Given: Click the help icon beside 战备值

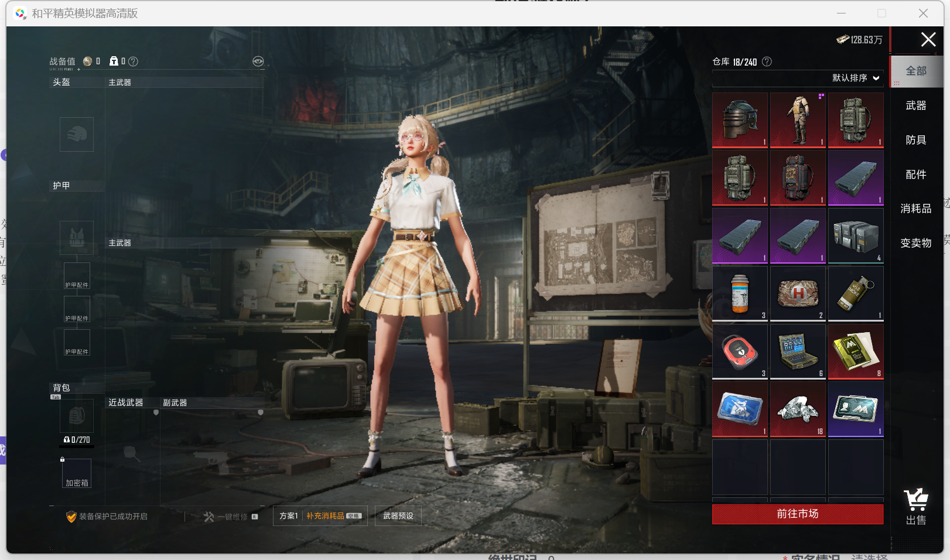Looking at the screenshot, I should tap(134, 62).
